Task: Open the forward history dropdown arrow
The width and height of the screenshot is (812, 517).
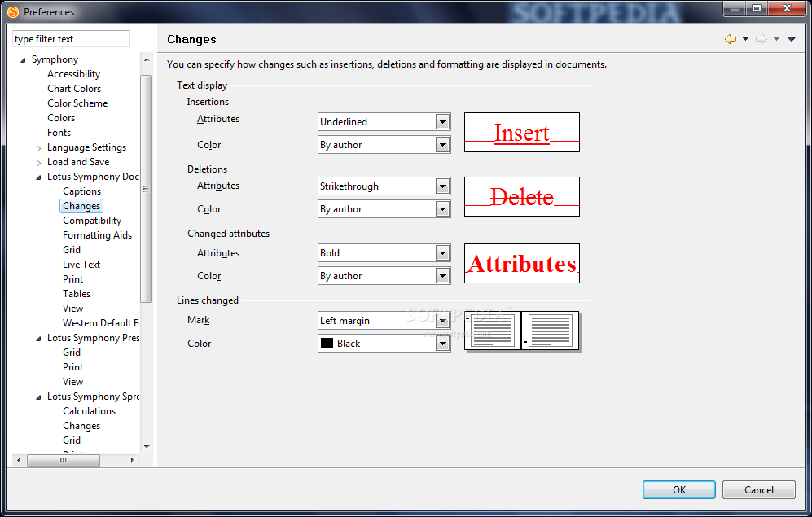Action: tap(776, 39)
